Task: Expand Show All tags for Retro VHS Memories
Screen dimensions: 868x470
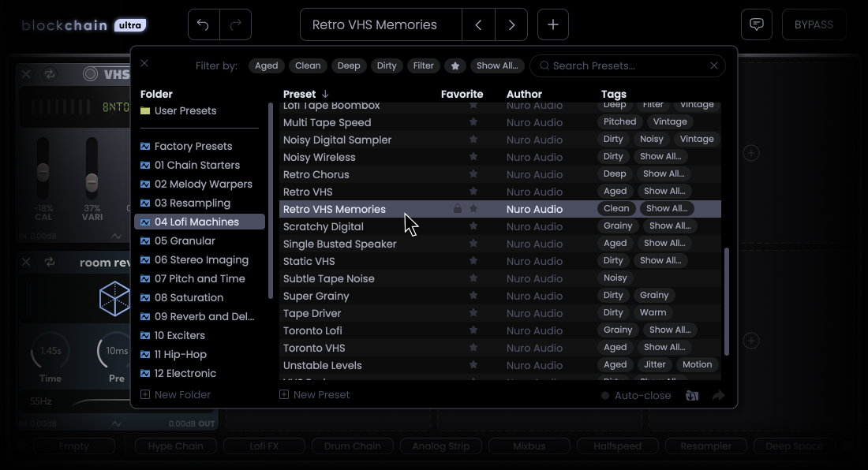Action: click(x=667, y=208)
